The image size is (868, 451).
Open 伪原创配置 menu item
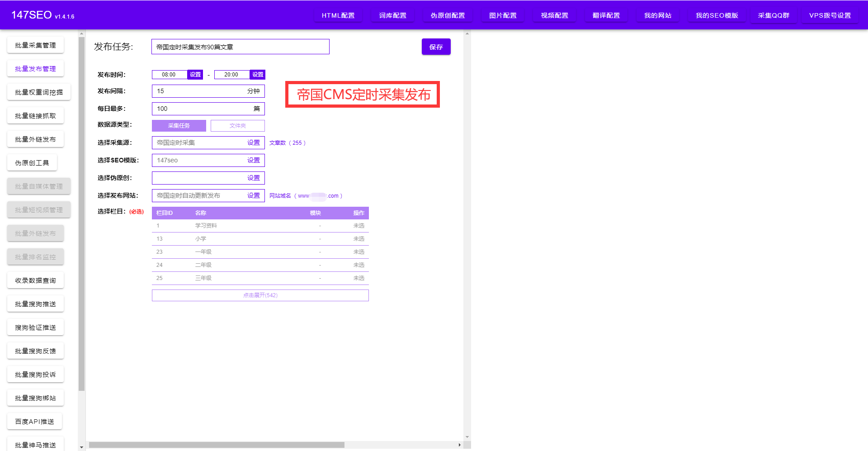tap(448, 15)
